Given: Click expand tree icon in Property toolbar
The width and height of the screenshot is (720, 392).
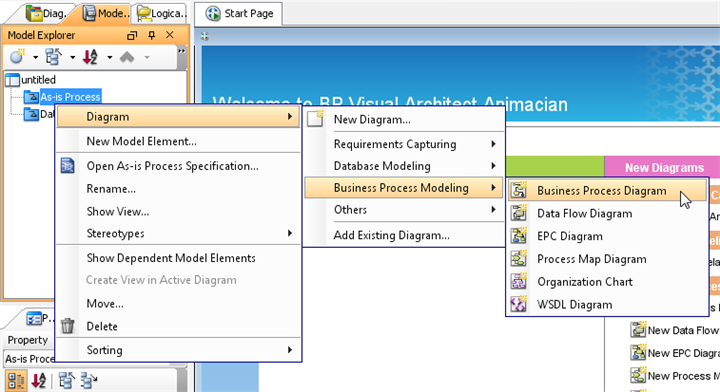Looking at the screenshot, I should [x=66, y=381].
